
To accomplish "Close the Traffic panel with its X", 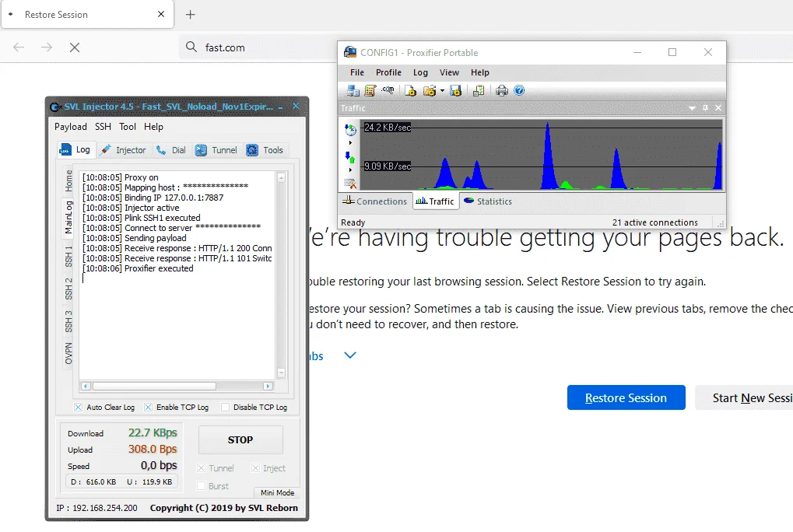I will coord(718,108).
